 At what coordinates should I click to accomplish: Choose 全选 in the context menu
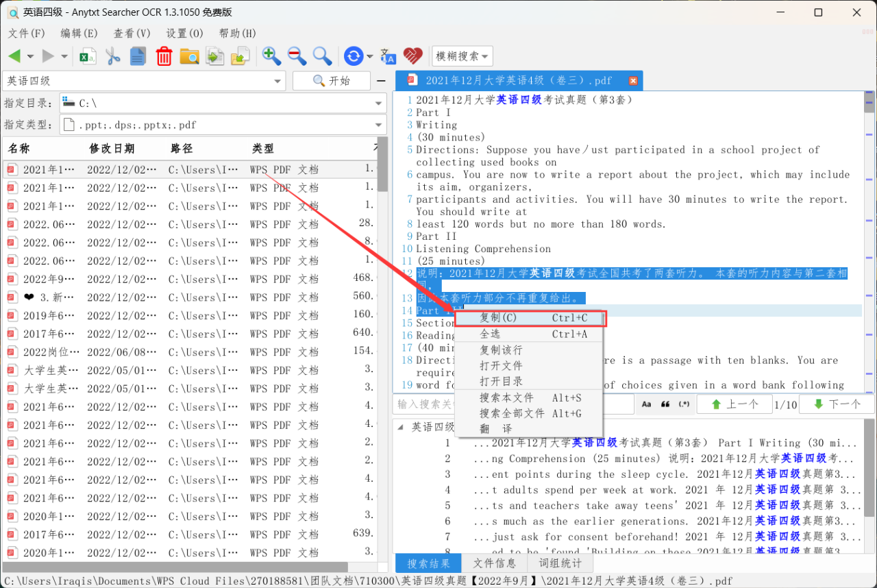[x=529, y=334]
